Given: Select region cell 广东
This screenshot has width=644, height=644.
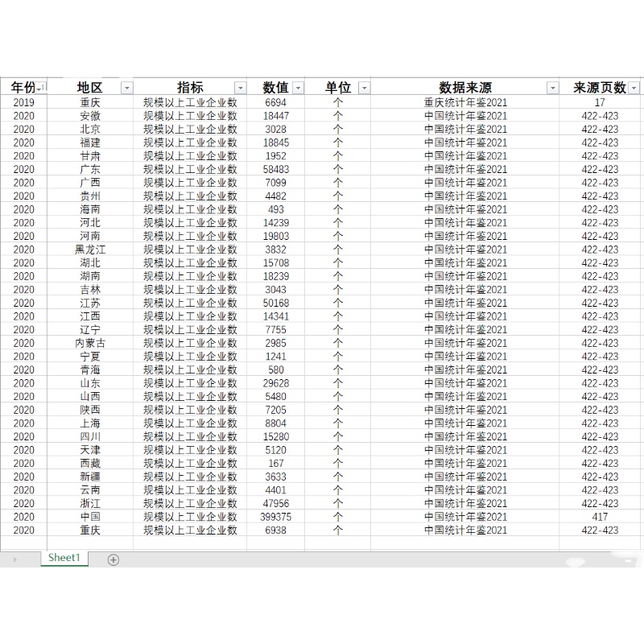Looking at the screenshot, I should click(90, 169).
